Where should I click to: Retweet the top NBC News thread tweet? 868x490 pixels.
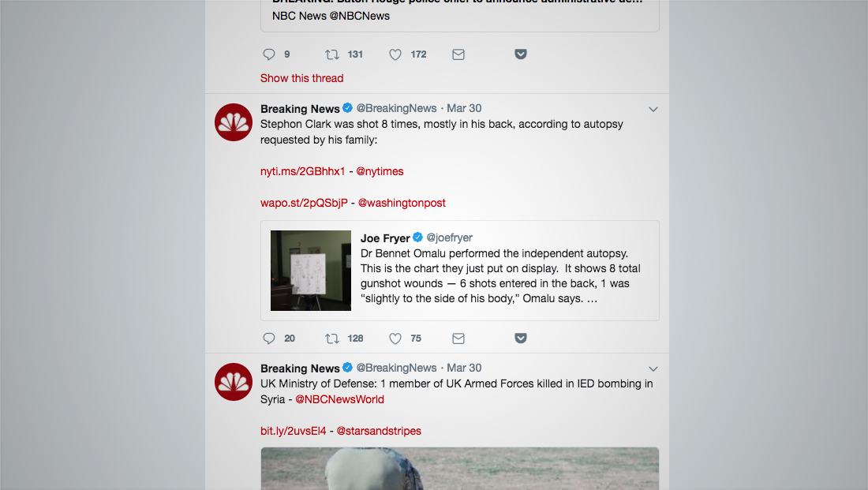[331, 54]
